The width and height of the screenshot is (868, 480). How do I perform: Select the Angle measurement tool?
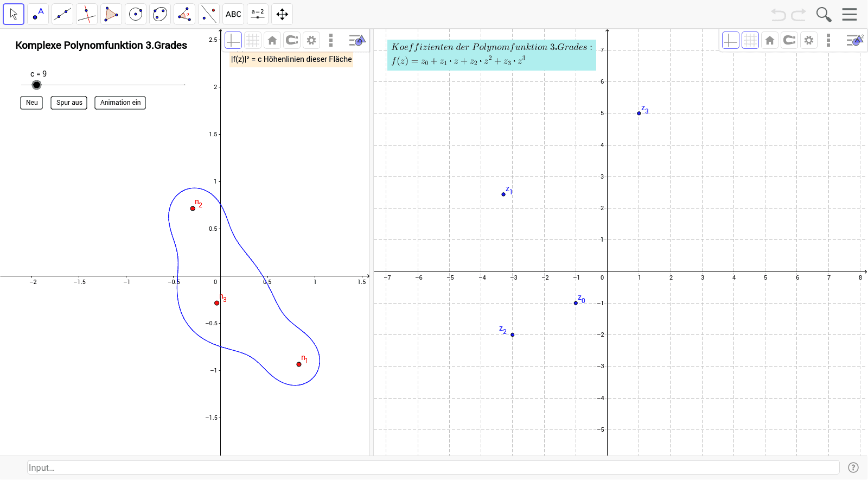point(184,14)
